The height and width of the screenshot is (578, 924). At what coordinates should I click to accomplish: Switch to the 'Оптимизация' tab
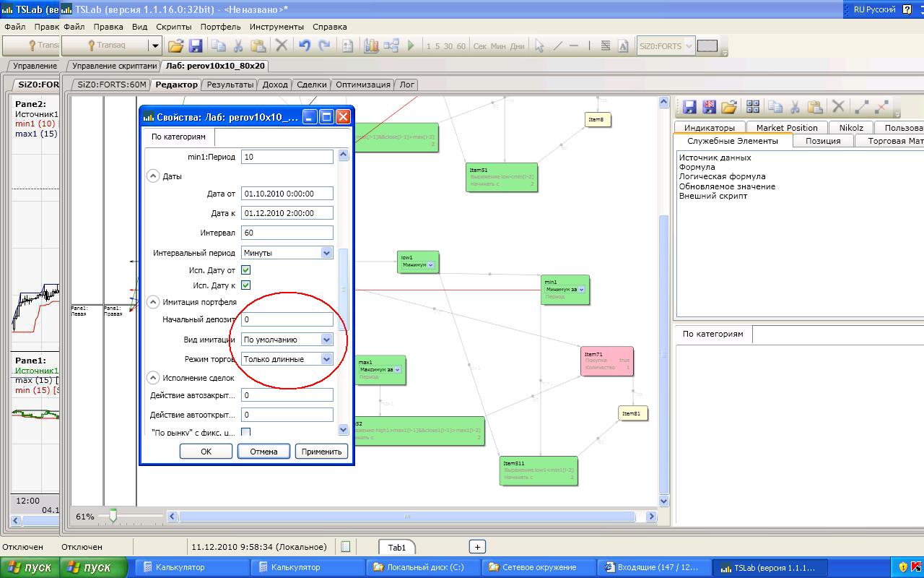[x=362, y=85]
